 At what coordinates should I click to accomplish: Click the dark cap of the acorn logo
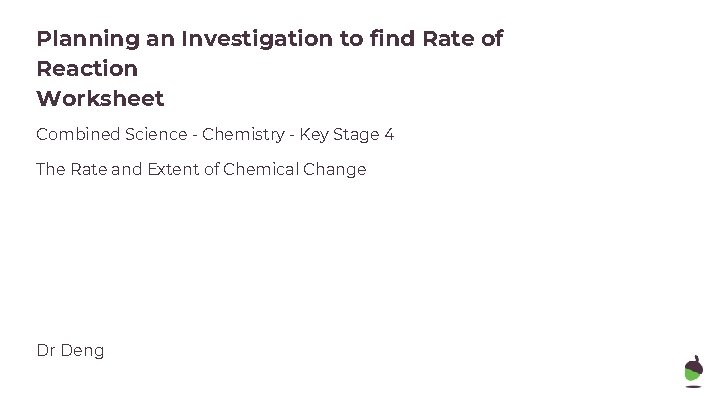pos(693,363)
